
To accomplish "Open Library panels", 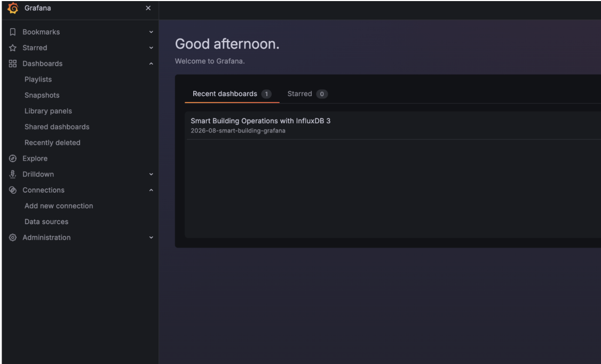I will (48, 111).
